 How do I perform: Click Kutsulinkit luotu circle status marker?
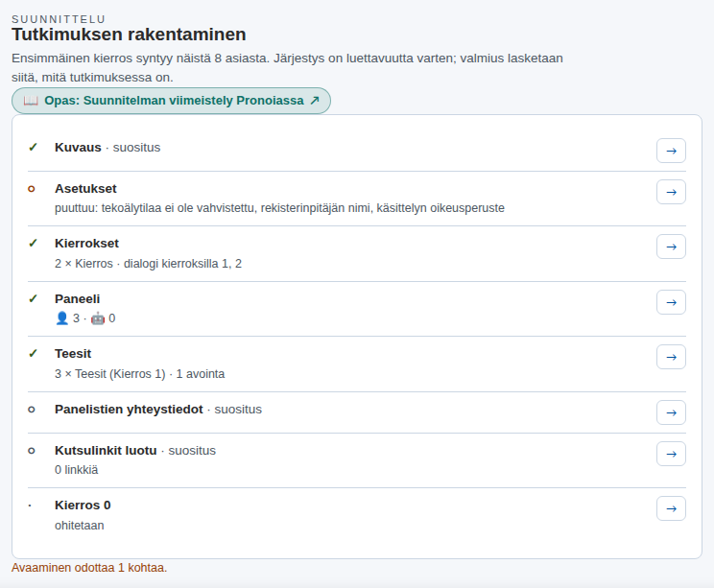pos(32,451)
